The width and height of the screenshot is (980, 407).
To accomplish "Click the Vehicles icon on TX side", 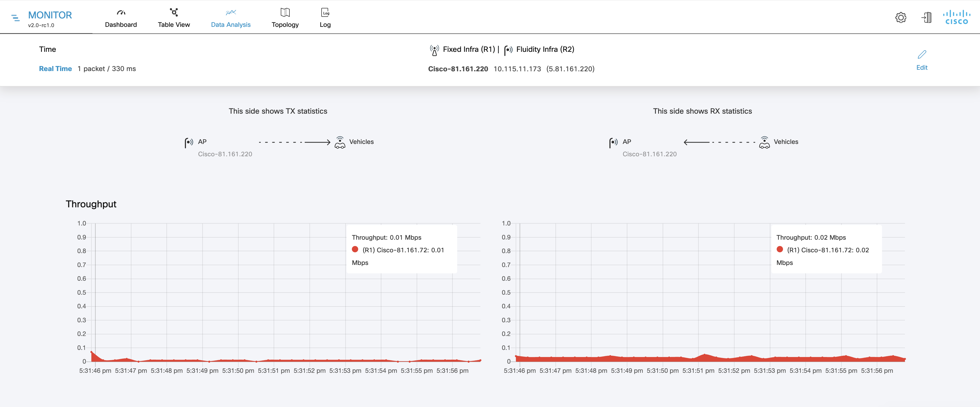I will pyautogui.click(x=340, y=142).
